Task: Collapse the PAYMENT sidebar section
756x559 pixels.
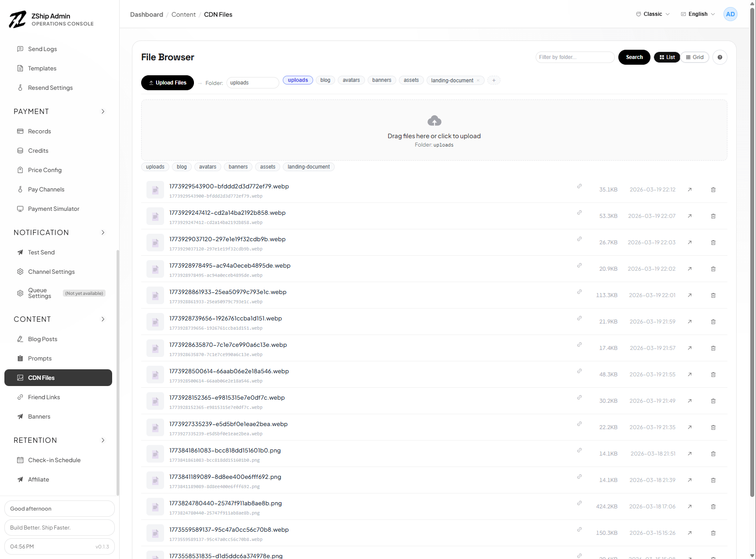Action: [103, 111]
